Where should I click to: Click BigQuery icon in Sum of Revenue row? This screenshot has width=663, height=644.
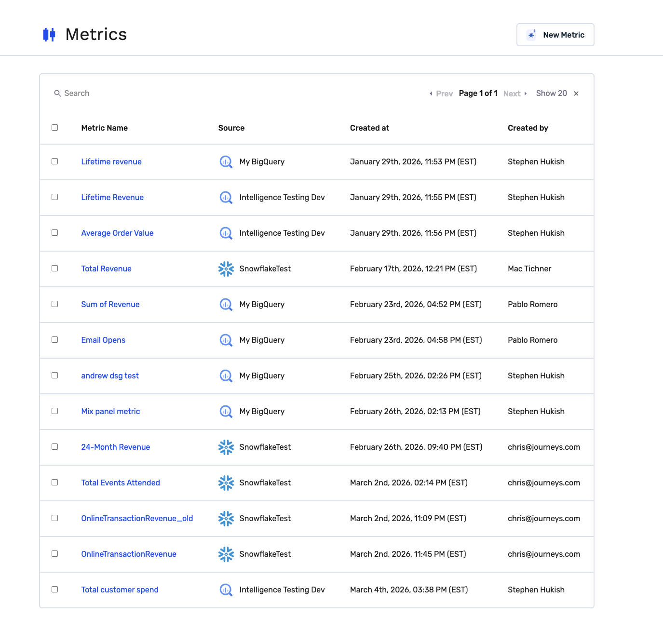coord(226,304)
